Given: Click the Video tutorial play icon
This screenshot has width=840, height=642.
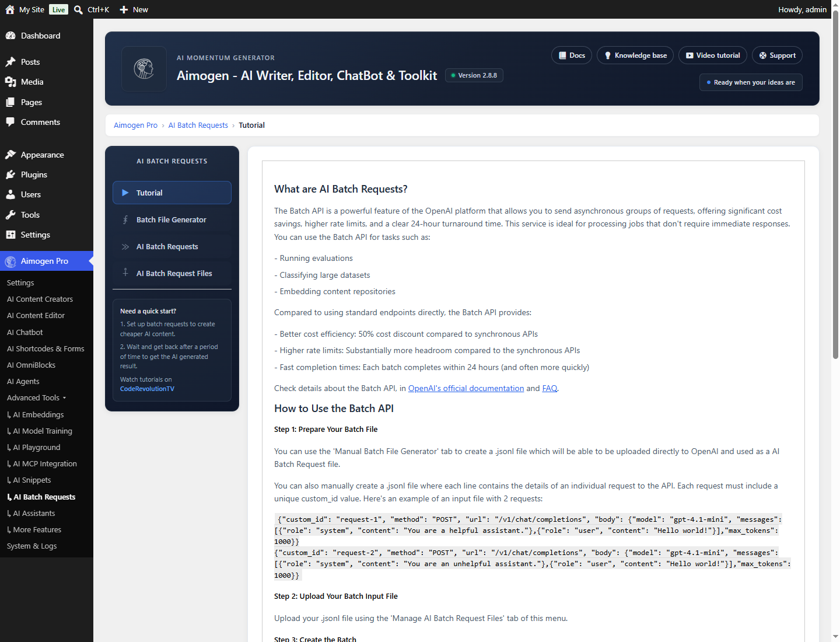Looking at the screenshot, I should click(x=689, y=55).
